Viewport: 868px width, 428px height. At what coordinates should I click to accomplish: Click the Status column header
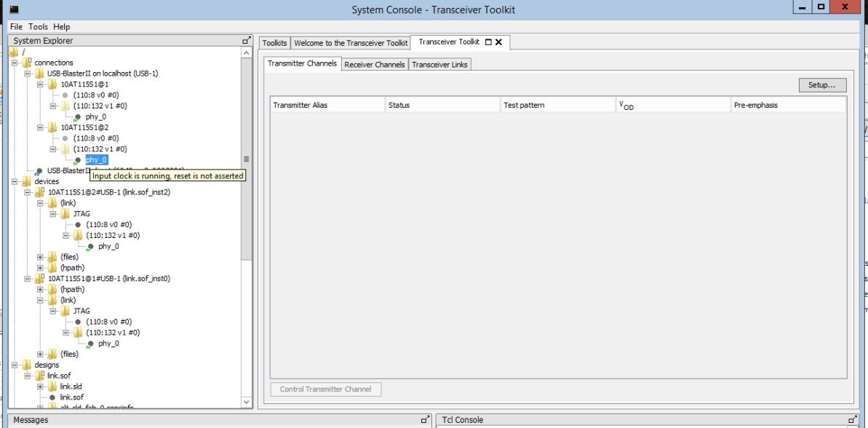(442, 105)
